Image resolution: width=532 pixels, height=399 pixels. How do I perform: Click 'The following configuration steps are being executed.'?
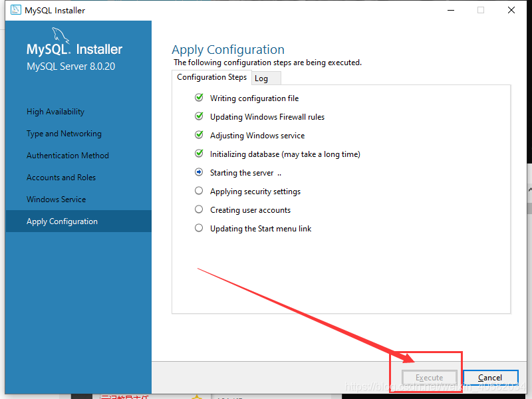268,63
